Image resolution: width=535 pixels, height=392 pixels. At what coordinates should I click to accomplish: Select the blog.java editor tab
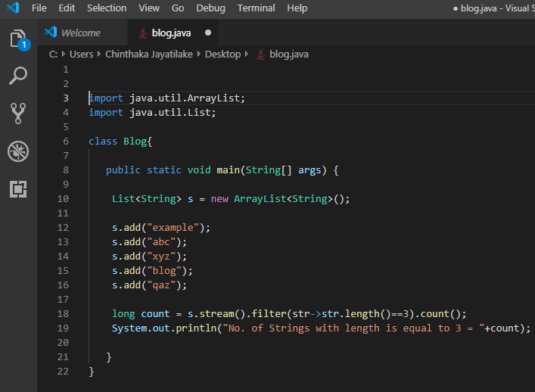coord(173,33)
